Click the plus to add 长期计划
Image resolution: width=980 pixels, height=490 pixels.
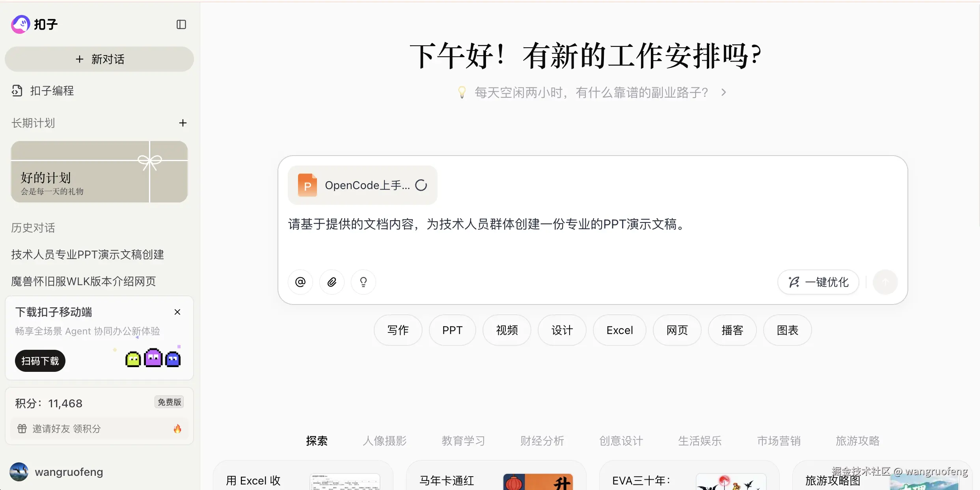pos(183,123)
